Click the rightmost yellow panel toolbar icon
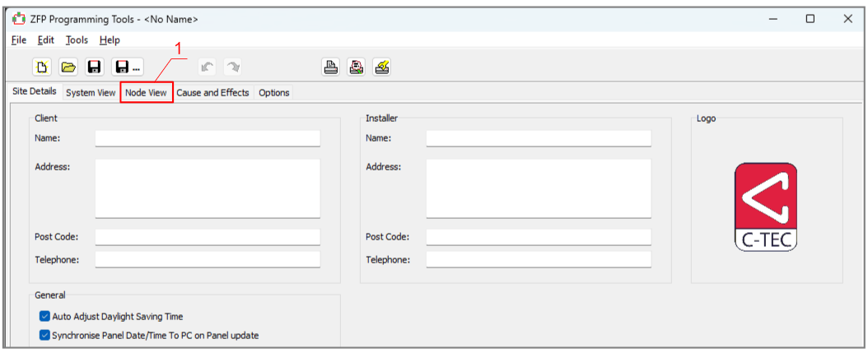Image resolution: width=868 pixels, height=353 pixels. 382,67
